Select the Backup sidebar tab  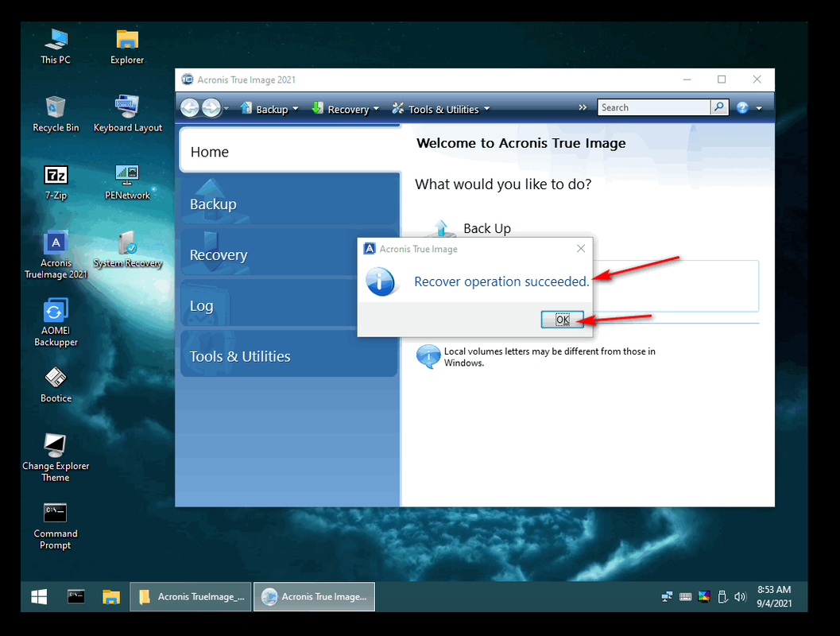coord(290,201)
